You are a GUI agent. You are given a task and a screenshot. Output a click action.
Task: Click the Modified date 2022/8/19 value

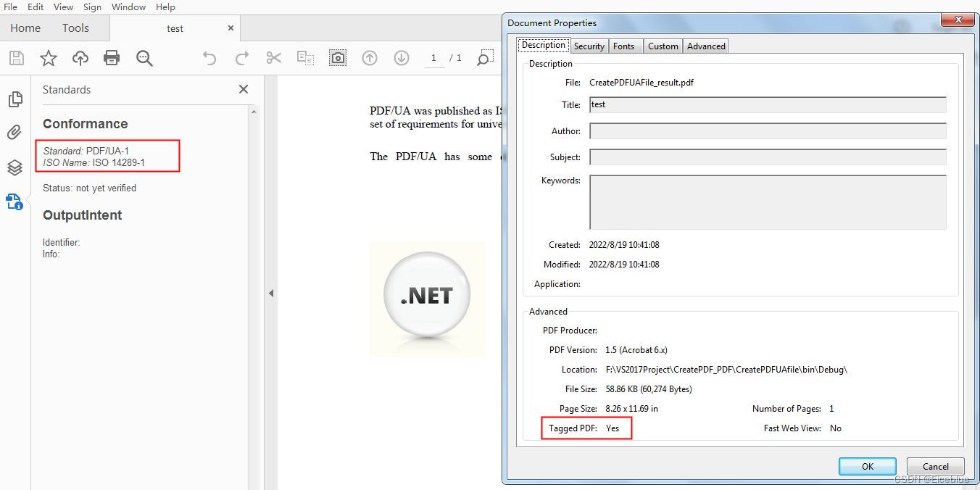pos(624,265)
